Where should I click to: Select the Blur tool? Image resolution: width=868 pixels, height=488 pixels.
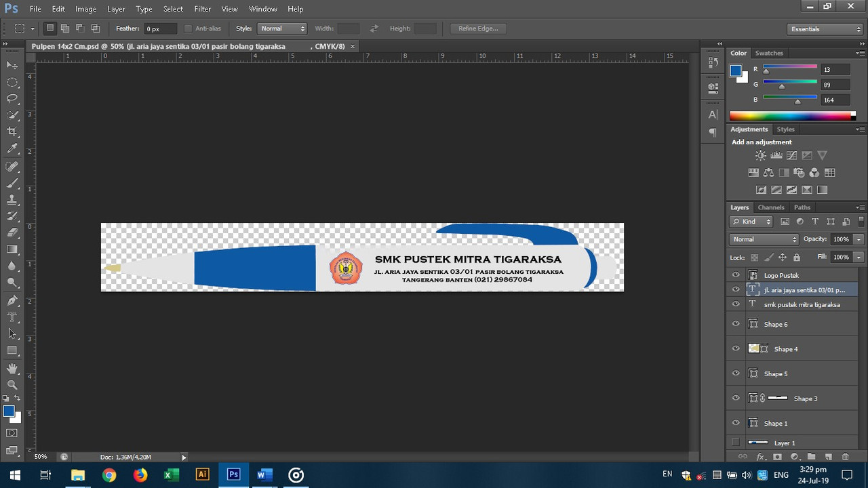pos(12,266)
